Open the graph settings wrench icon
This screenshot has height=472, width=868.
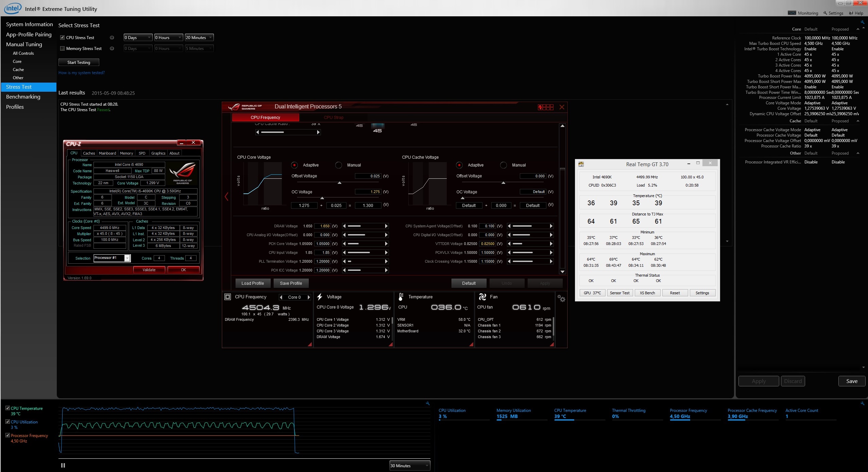click(428, 404)
